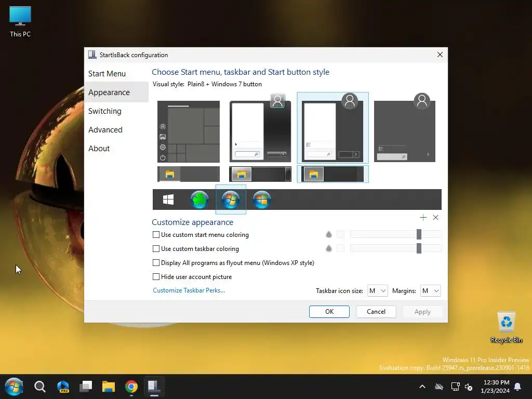Screen dimensions: 532x399
Task: Open the Margins dropdown
Action: (x=430, y=291)
